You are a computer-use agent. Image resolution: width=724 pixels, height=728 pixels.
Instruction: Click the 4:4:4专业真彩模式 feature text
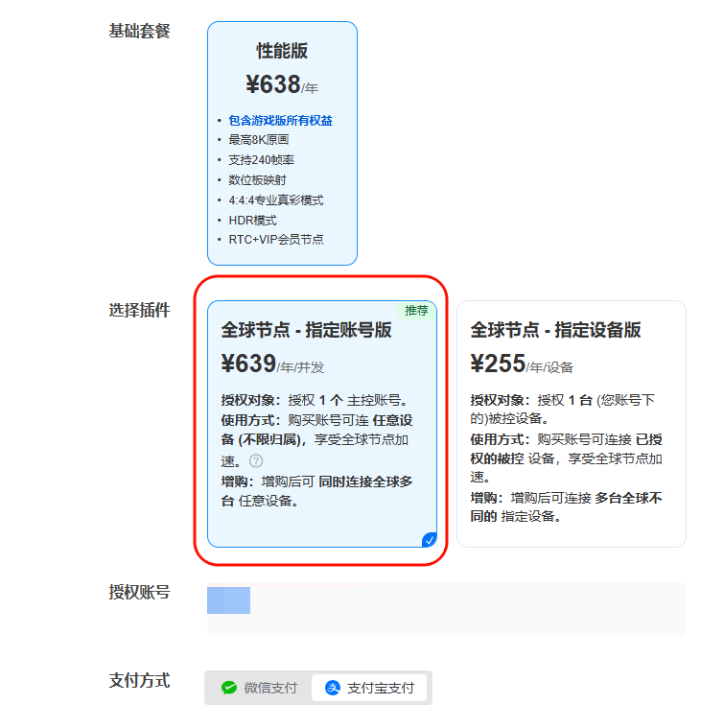point(275,200)
